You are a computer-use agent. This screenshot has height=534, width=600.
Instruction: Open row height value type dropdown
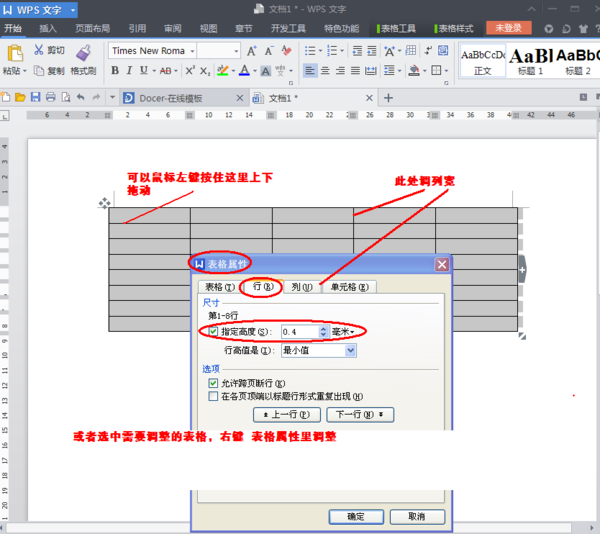(351, 350)
